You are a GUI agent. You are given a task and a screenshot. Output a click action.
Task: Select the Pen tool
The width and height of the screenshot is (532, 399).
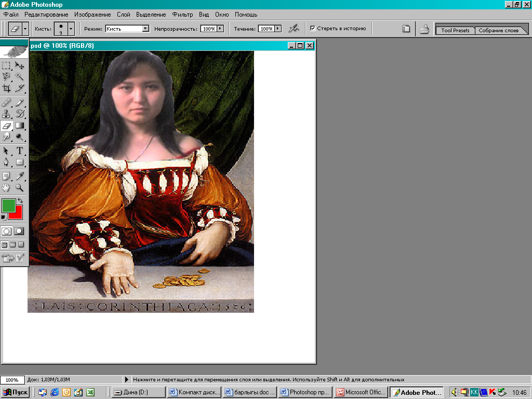tap(6, 162)
